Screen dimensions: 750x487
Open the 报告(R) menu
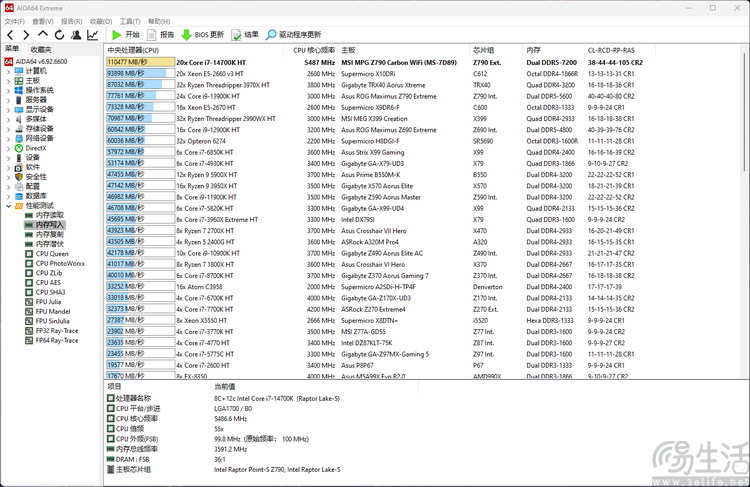(71, 22)
